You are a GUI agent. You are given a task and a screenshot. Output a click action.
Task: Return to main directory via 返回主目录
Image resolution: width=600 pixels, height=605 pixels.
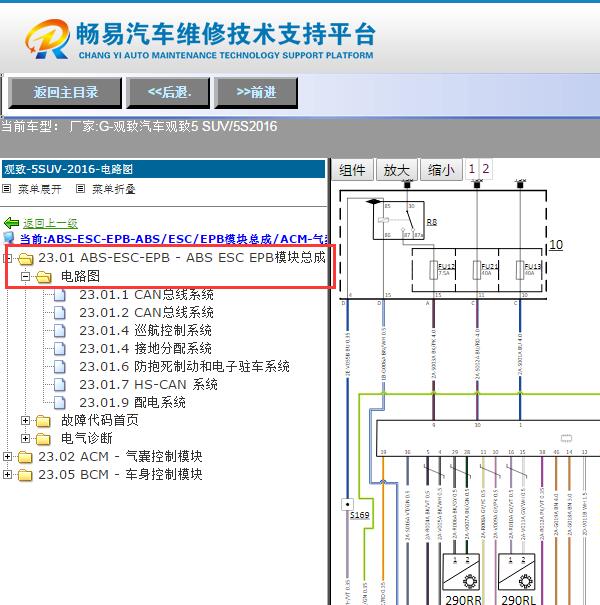point(65,93)
